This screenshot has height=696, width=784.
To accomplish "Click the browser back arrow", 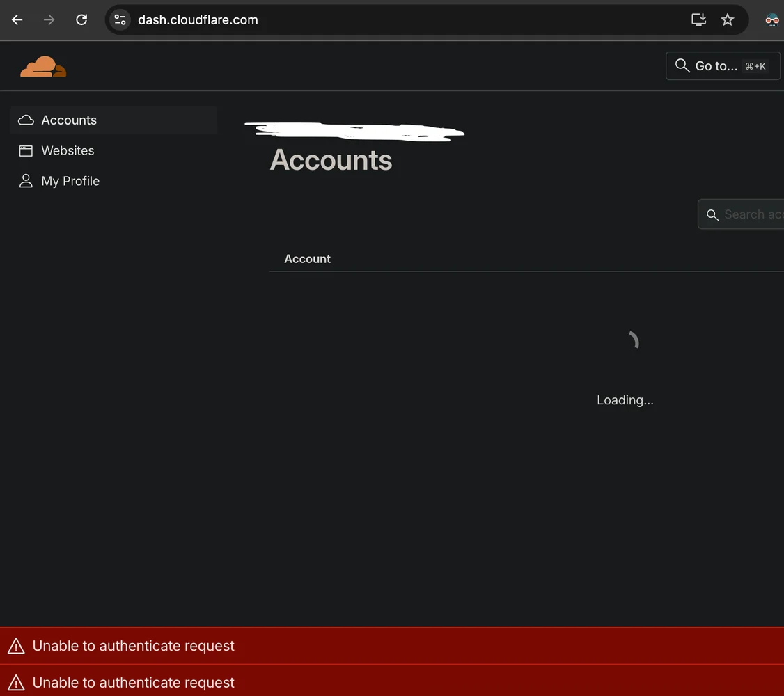I will point(17,20).
